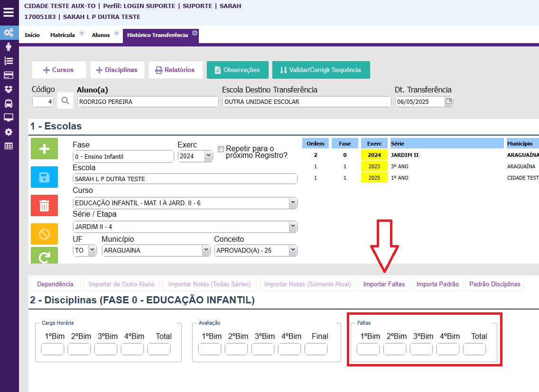Screen dimensions: 539x392
Task: Switch to the Matrícula tab
Action: pos(63,35)
